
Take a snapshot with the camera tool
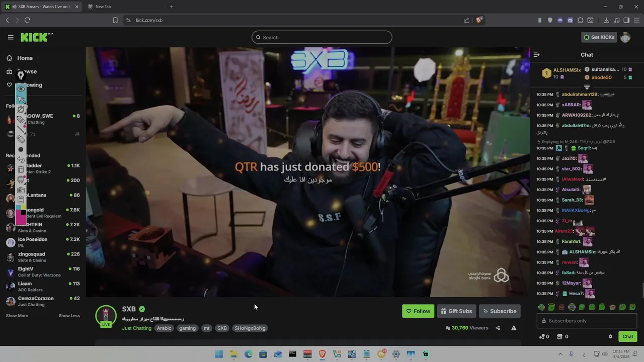[21, 190]
